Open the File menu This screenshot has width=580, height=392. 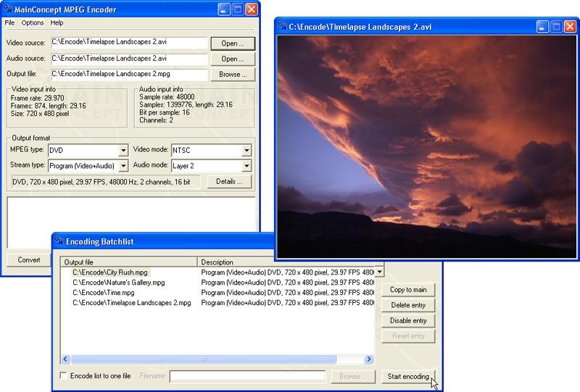(9, 23)
